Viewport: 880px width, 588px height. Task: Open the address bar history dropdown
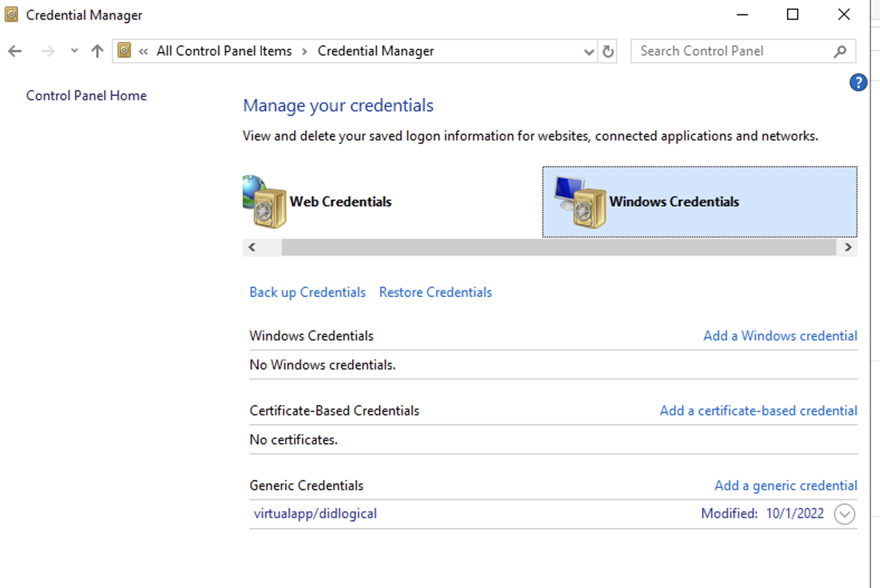(x=588, y=51)
